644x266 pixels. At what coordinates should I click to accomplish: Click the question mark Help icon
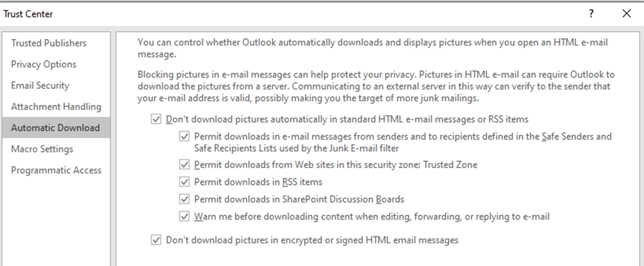point(592,14)
